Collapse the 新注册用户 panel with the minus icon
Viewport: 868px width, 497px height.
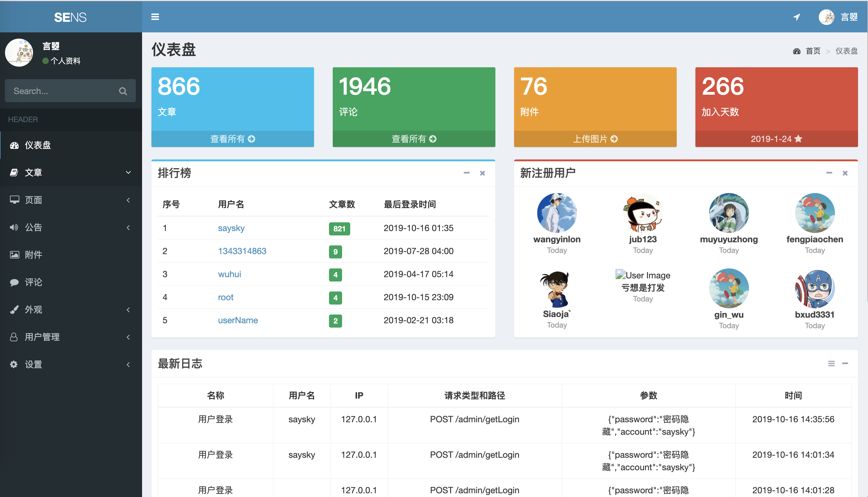829,173
